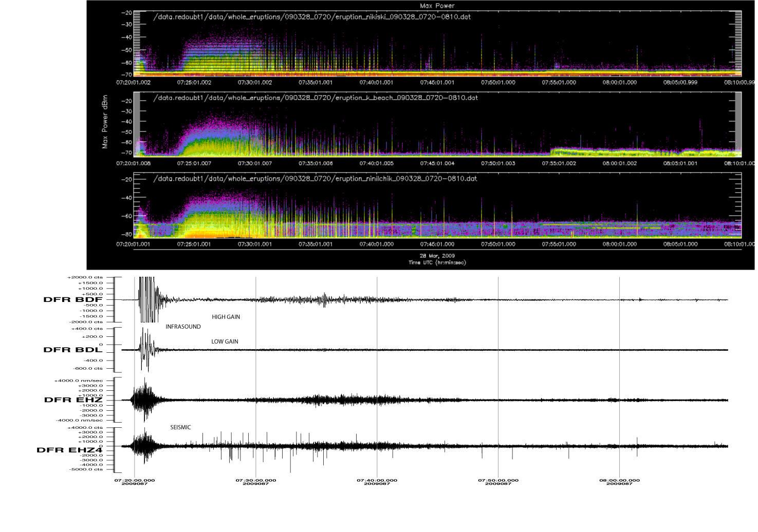Click the 'SEISMIC' annotation

click(181, 427)
